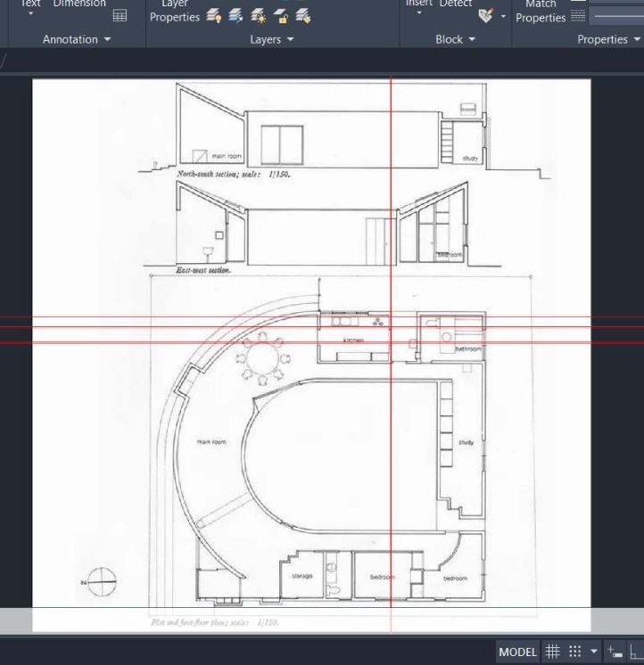Open the lineweight dropdown in Properties
The width and height of the screenshot is (644, 665).
point(618,17)
